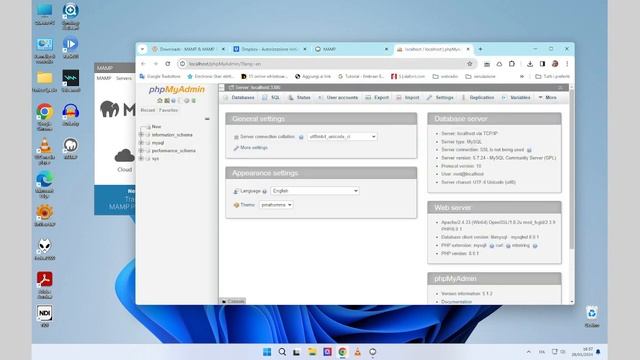Bookmark this page with the star icon
Screen dimensions: 640x360
[470, 64]
